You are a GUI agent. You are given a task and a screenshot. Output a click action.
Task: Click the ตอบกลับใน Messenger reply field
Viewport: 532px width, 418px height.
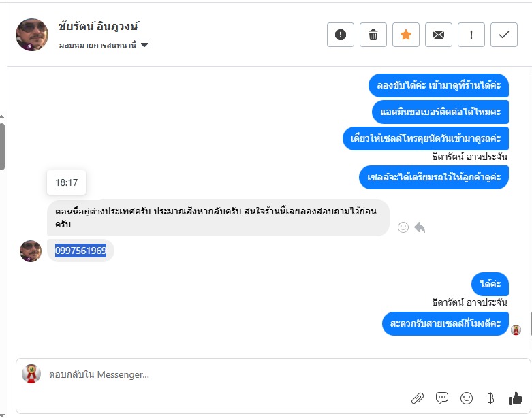click(204, 374)
